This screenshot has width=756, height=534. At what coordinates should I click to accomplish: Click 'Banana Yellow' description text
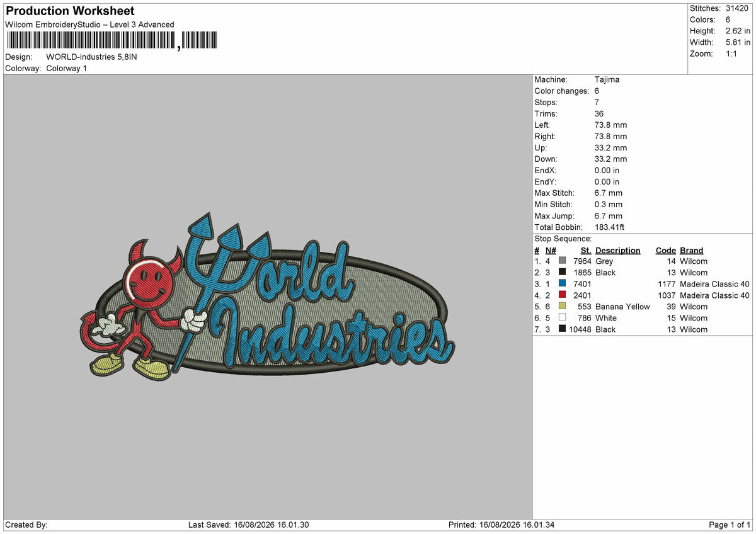(622, 307)
